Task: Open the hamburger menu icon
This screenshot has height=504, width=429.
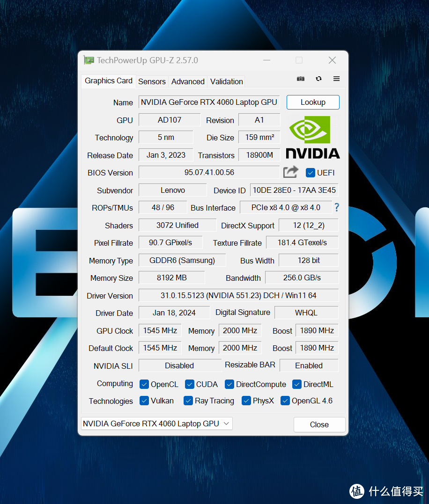Action: (x=336, y=79)
